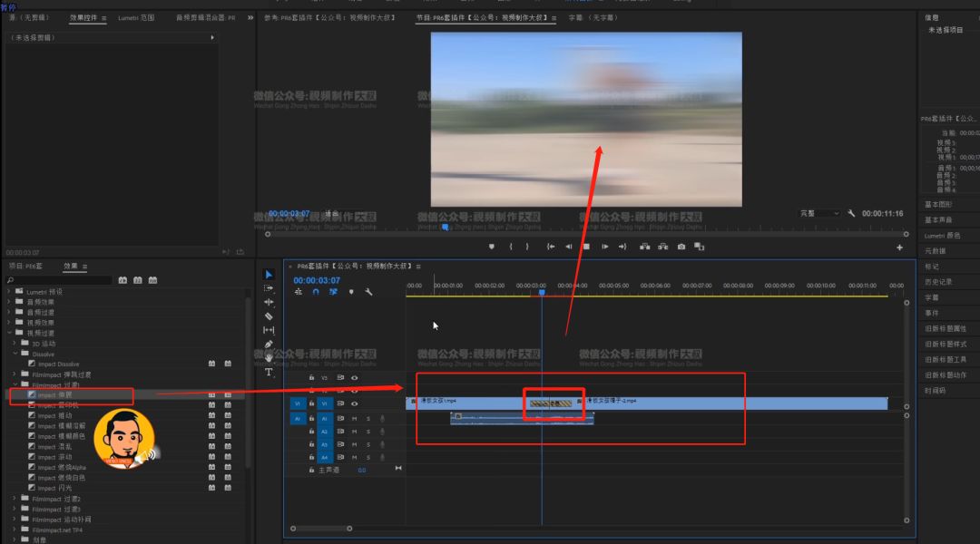980x544 pixels.
Task: Click the Export Frame camera icon
Action: [681, 247]
